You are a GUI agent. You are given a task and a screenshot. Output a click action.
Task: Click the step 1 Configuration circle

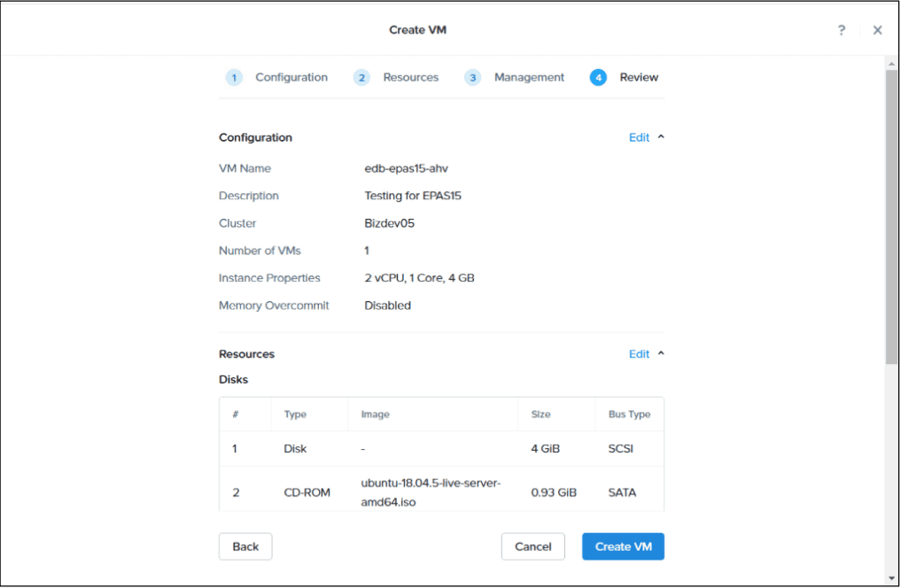click(x=234, y=78)
